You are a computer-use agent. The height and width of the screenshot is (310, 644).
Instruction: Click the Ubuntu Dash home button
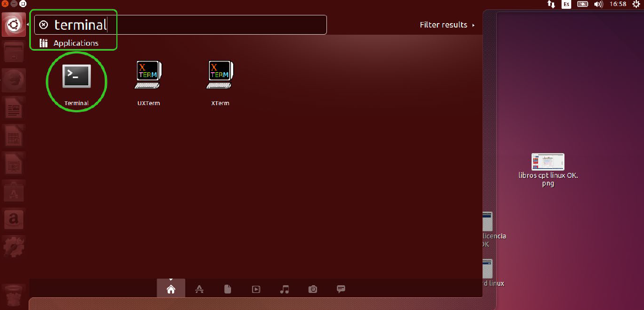pyautogui.click(x=13, y=25)
